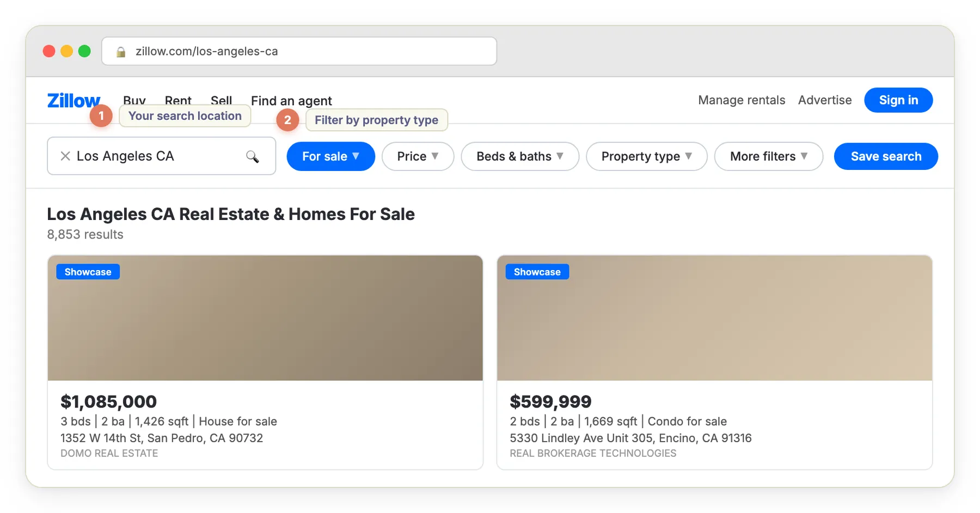The image size is (980, 513).
Task: Select the Rent menu item
Action: [x=178, y=101]
